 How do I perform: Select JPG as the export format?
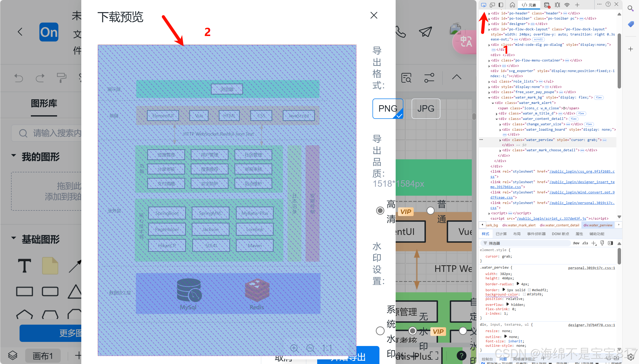pyautogui.click(x=426, y=109)
